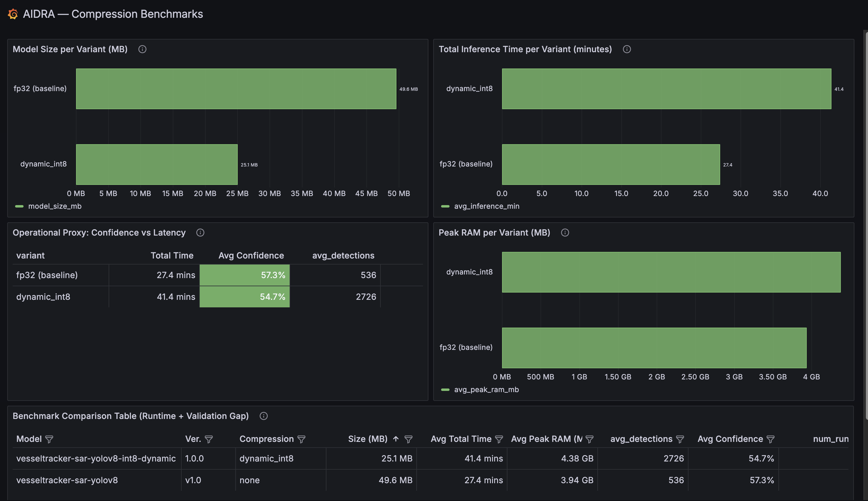Sort benchmark table by Model header

[x=29, y=439]
